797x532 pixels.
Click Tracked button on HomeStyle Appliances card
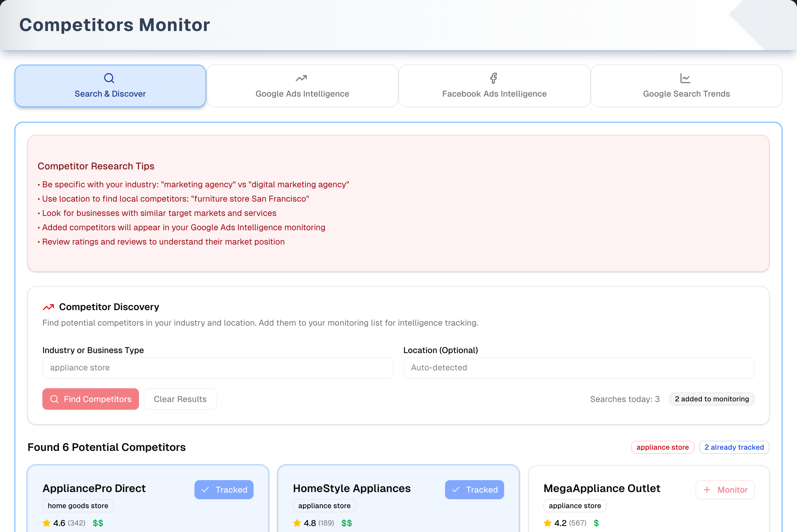click(x=474, y=490)
